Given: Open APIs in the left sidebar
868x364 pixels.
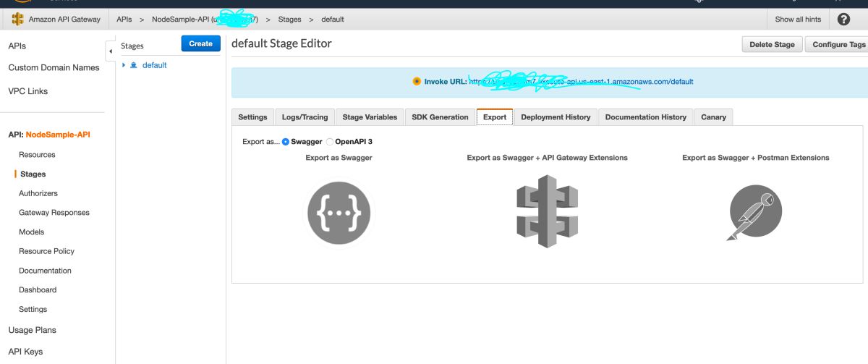Looking at the screenshot, I should tap(17, 46).
